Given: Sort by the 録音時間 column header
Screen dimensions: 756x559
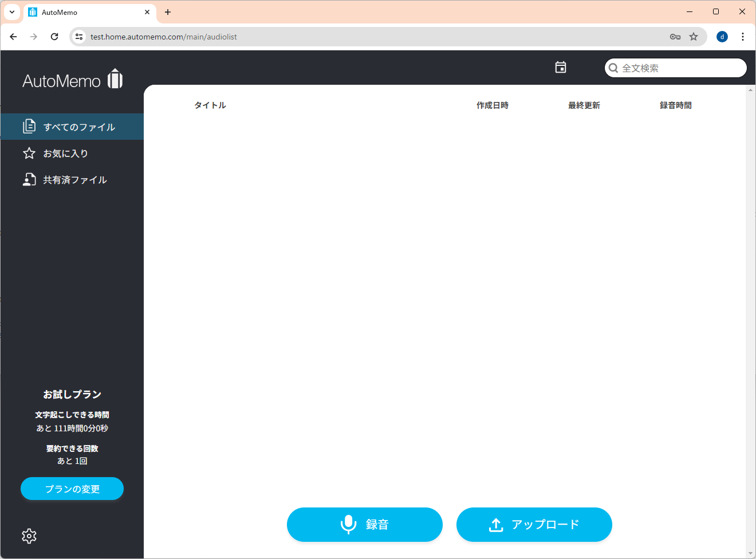Looking at the screenshot, I should (676, 105).
